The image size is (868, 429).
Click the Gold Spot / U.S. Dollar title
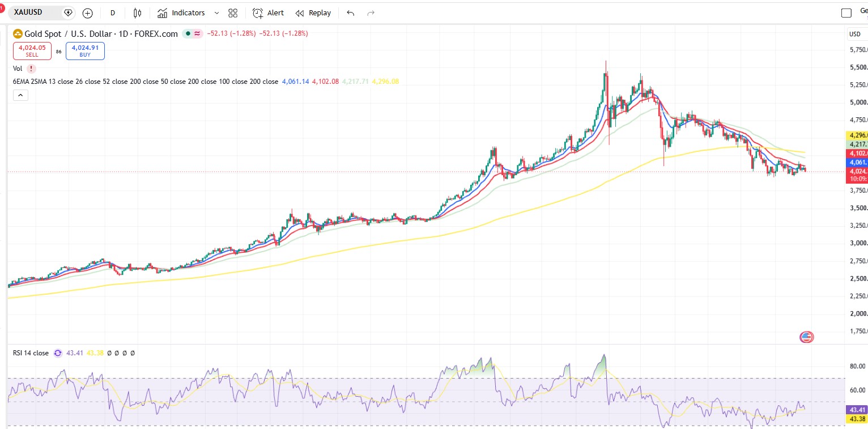click(68, 33)
